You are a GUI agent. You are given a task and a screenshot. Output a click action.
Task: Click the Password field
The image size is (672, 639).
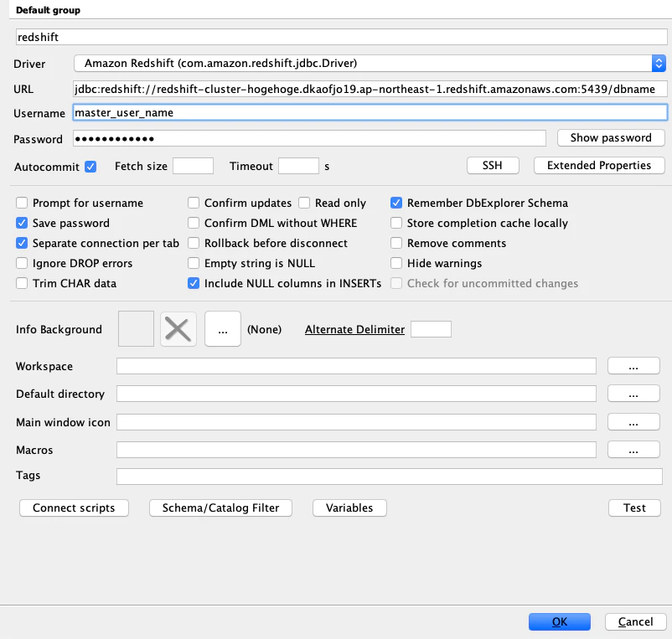309,138
